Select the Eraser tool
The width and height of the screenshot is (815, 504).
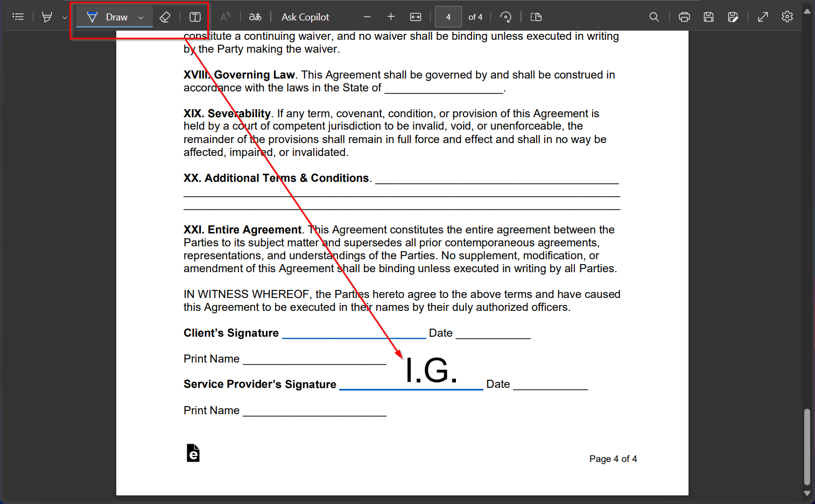[x=165, y=17]
